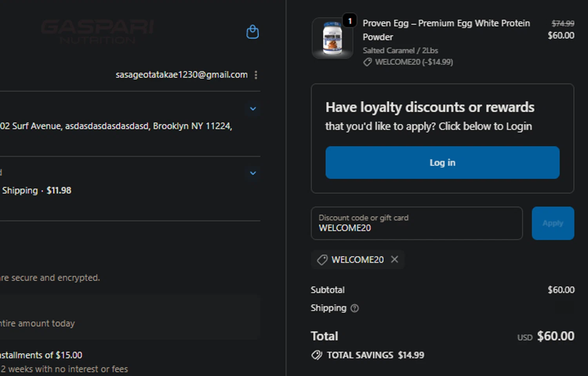Image resolution: width=588 pixels, height=376 pixels.
Task: Click the Apply discount button
Action: click(x=553, y=223)
